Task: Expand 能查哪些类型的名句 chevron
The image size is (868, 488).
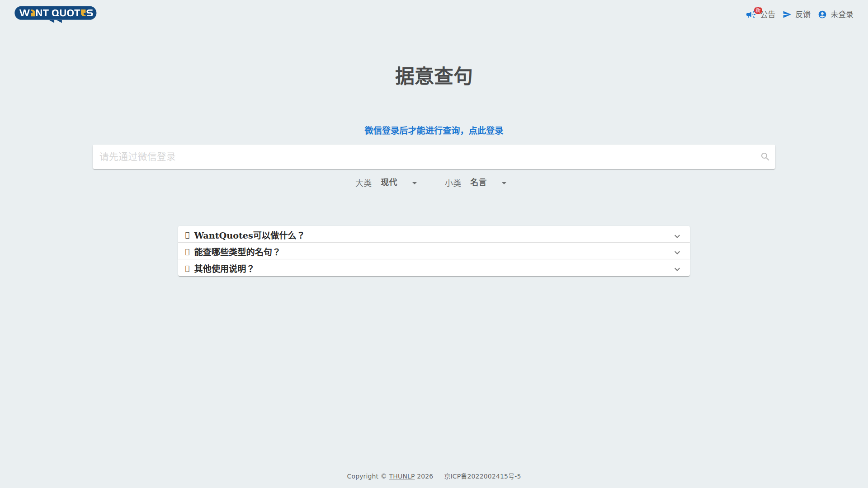Action: pyautogui.click(x=677, y=253)
